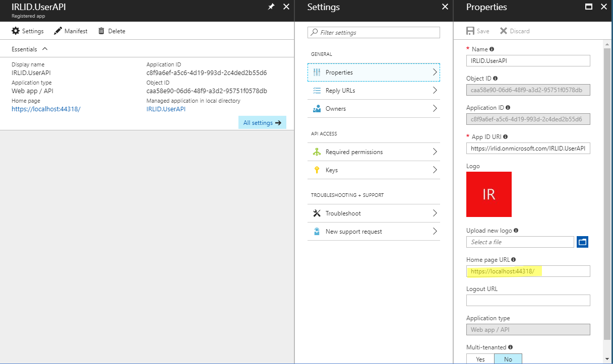Click the Reply URLs list icon
Viewport: 613px width, 364px height.
coord(317,91)
